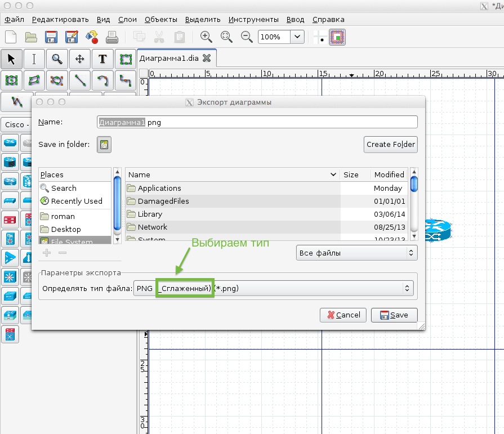The width and height of the screenshot is (504, 434).
Task: Open the Все файлы filter dropdown
Action: (356, 253)
